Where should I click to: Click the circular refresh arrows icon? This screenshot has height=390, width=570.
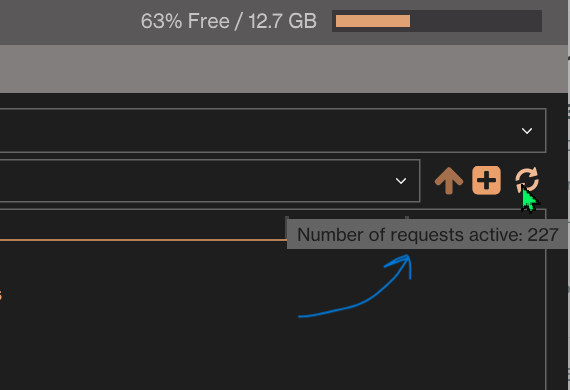[527, 180]
